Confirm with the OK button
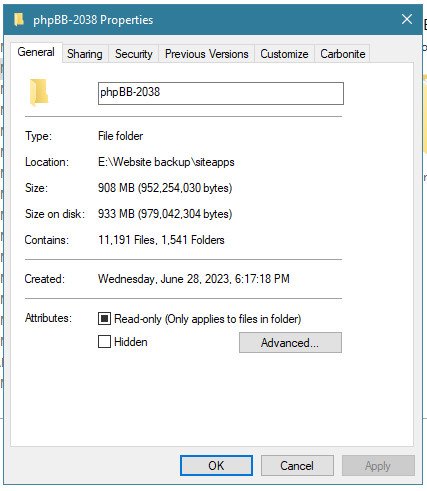The height and width of the screenshot is (491, 427). (x=216, y=465)
